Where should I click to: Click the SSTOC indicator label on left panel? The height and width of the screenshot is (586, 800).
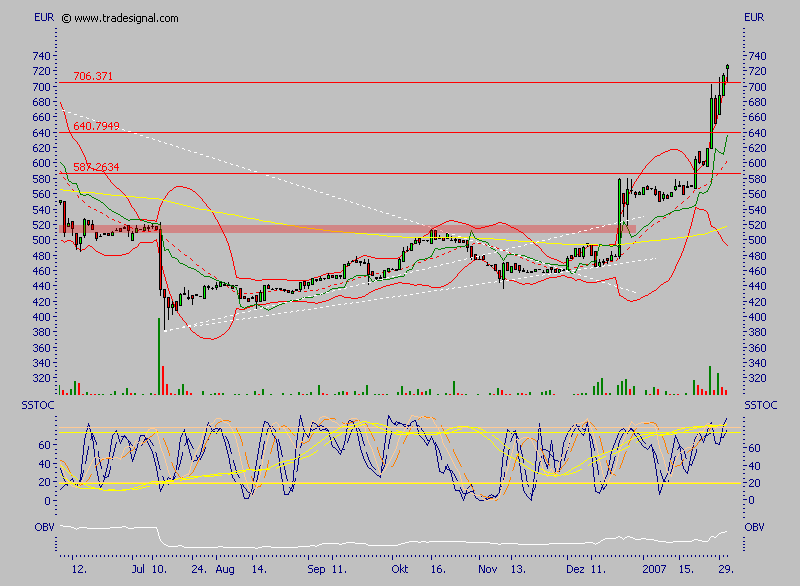pos(37,404)
